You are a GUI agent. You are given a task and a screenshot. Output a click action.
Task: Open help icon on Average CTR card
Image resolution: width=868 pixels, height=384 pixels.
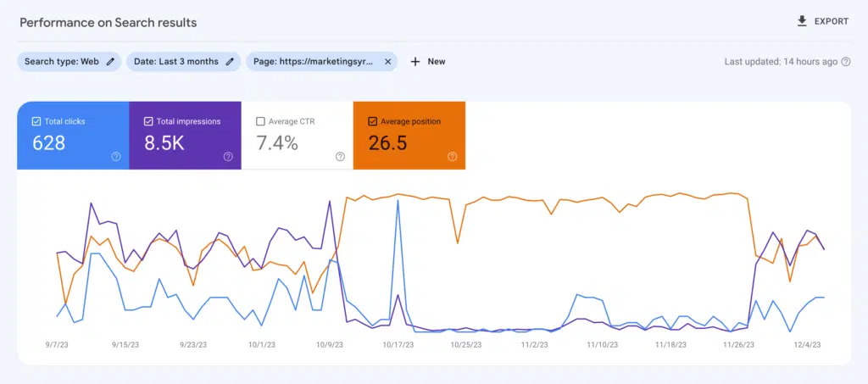340,156
